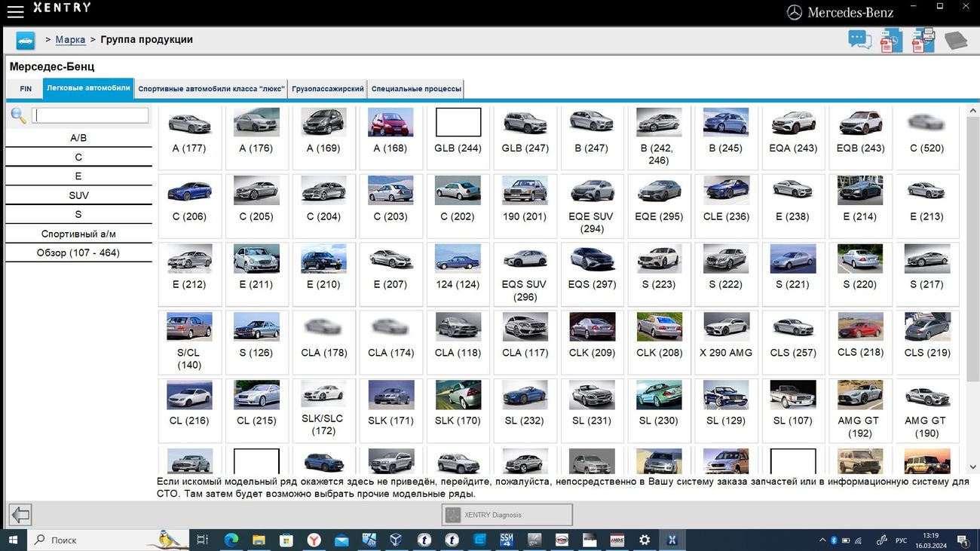Image resolution: width=980 pixels, height=551 pixels.
Task: Select the X 290 AMG model
Action: click(x=726, y=342)
